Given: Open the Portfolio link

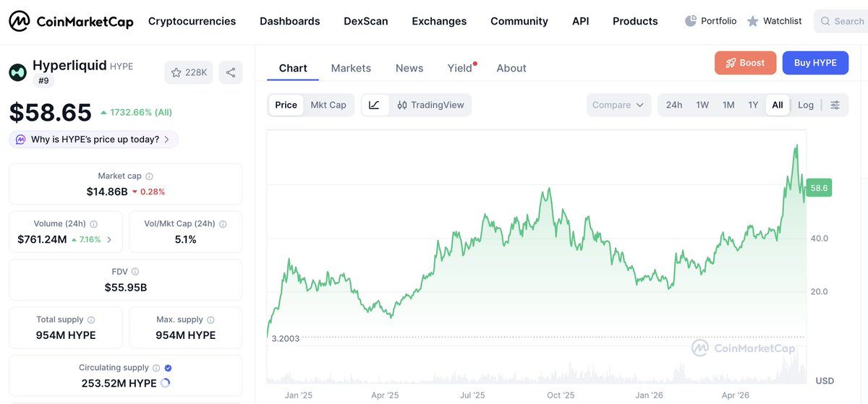Looking at the screenshot, I should 710,21.
